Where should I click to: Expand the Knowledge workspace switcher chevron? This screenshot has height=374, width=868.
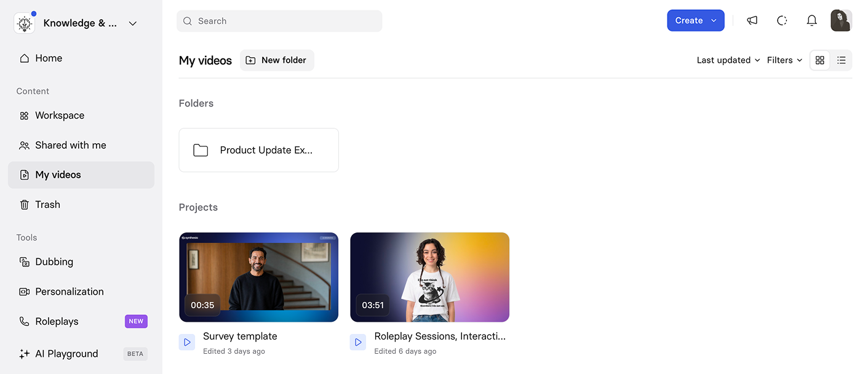(132, 23)
